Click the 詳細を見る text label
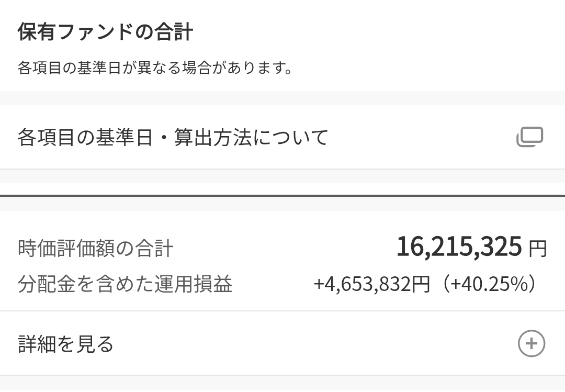 (65, 344)
